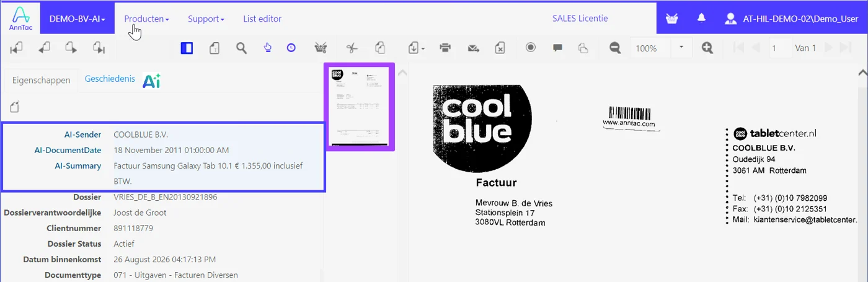Screen dimensions: 868x282
Task: Open the List editor menu item
Action: (262, 19)
